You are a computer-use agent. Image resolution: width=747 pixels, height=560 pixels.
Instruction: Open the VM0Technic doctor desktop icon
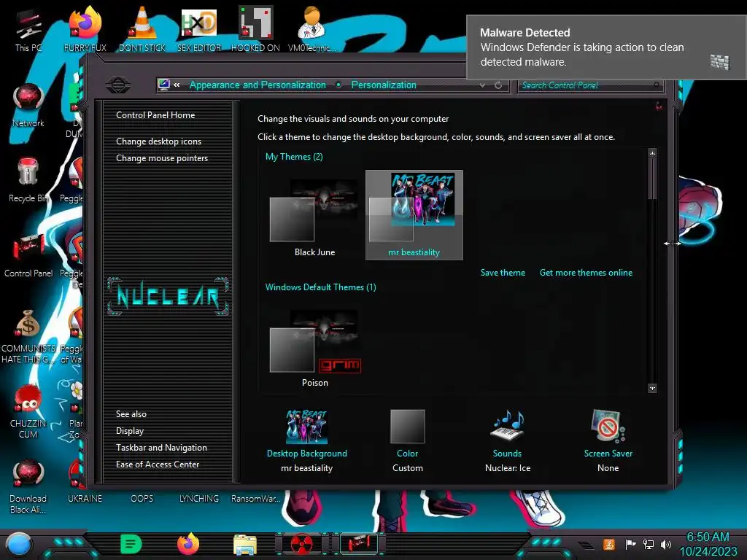point(311,29)
